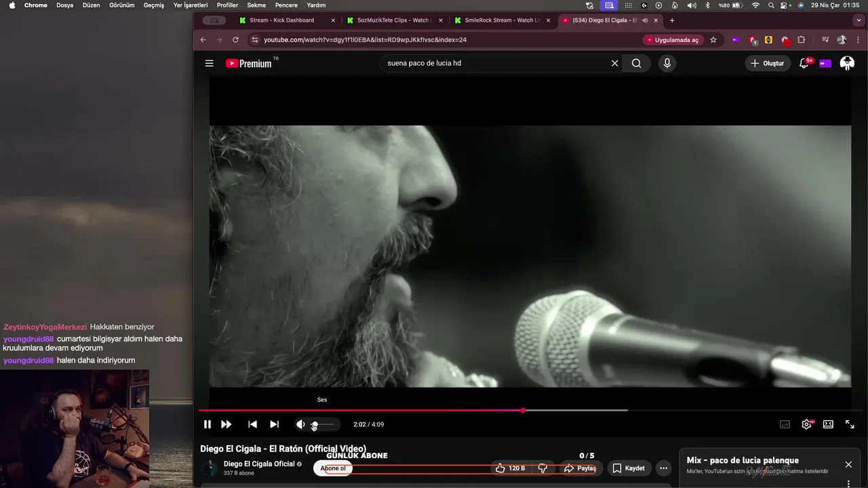Open a new Chrome tab
The height and width of the screenshot is (488, 868).
(672, 20)
